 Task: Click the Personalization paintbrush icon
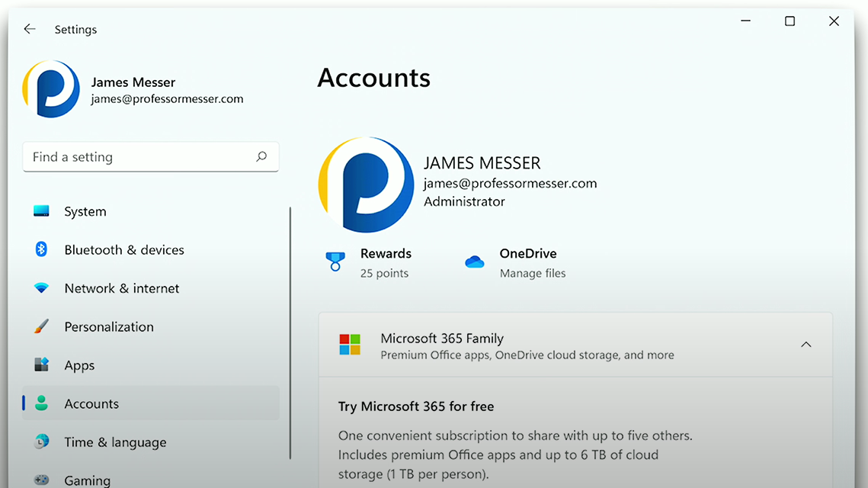click(41, 326)
